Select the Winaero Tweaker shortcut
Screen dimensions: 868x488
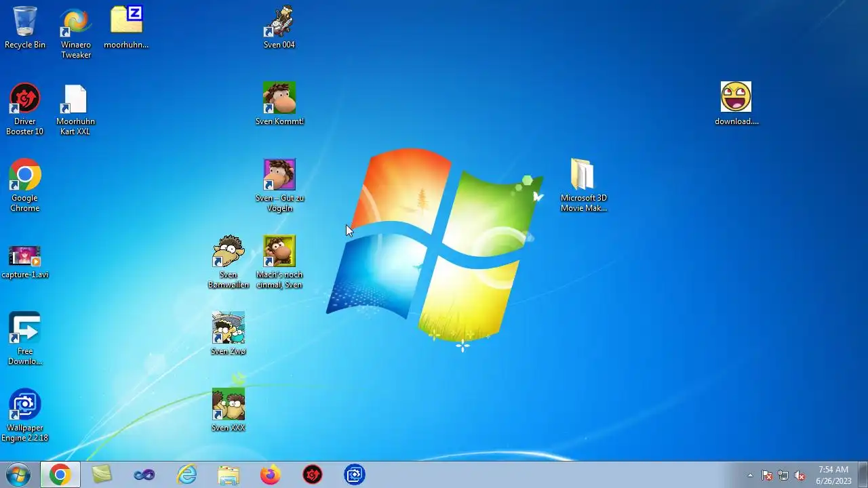click(x=76, y=33)
